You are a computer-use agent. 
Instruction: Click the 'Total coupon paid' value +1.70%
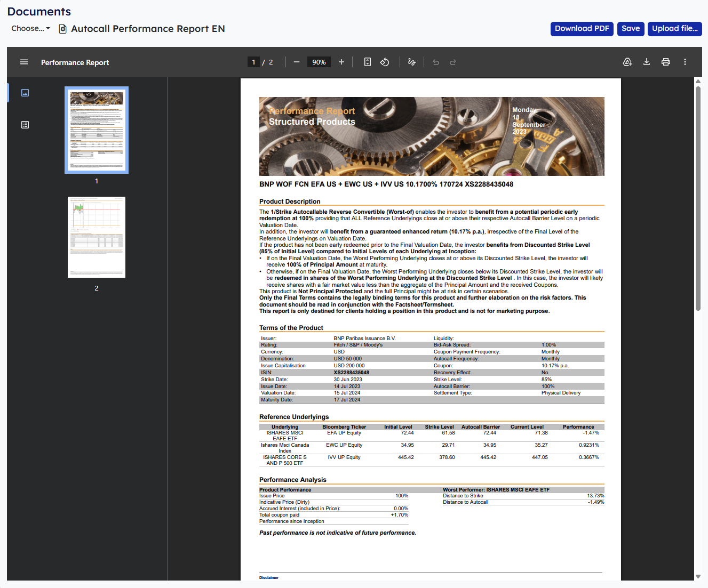click(x=400, y=515)
